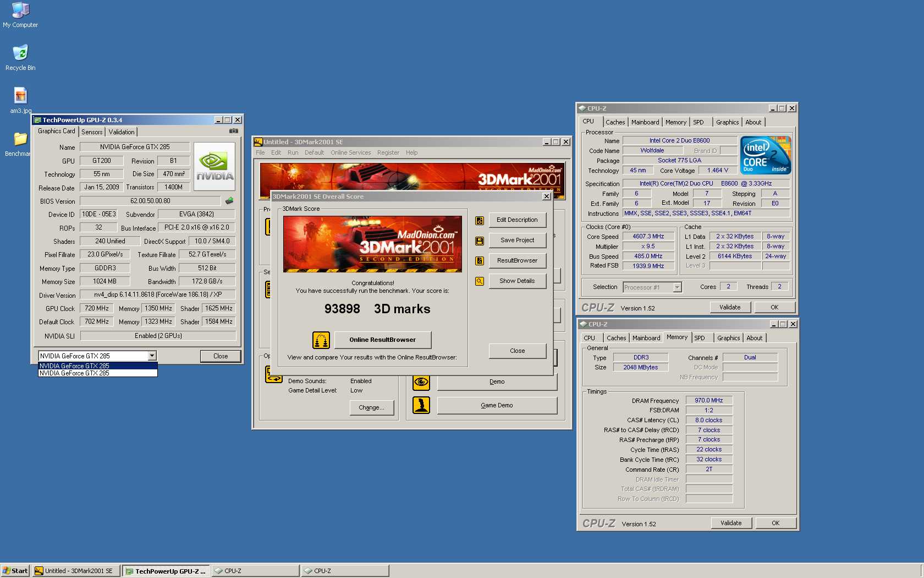This screenshot has width=924, height=578.
Task: Click the Edit Description icon
Action: click(x=480, y=220)
